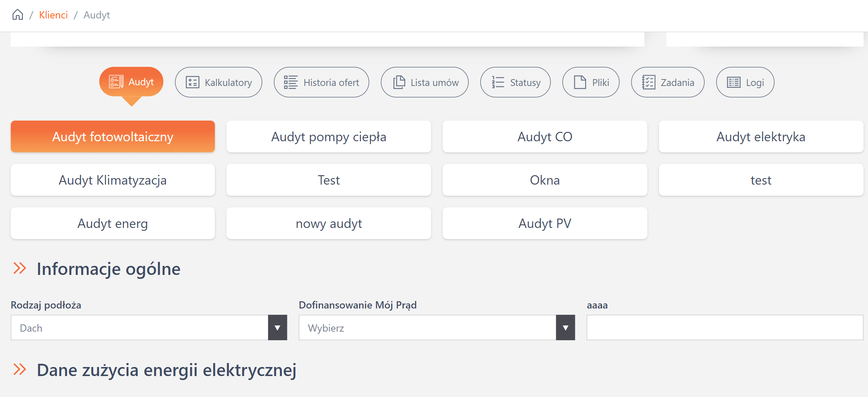Open the Audyt Klimatyzacja tab
The height and width of the screenshot is (397, 868).
pos(113,180)
